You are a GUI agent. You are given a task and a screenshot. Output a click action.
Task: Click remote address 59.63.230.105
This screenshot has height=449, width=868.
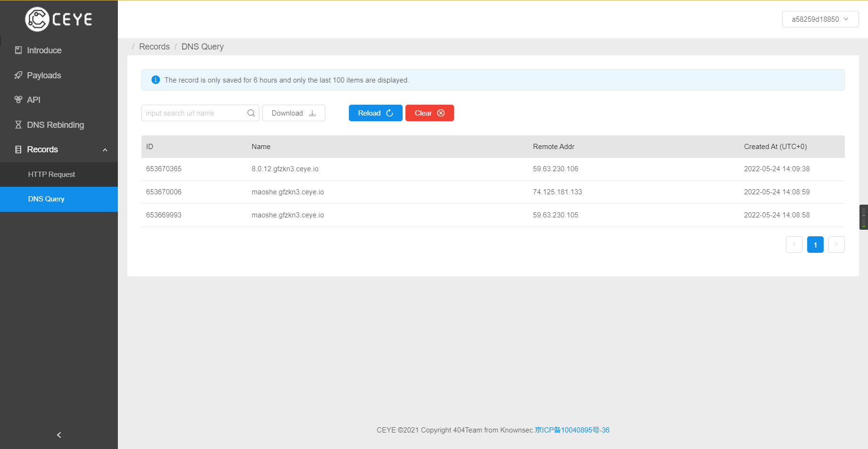tap(555, 215)
